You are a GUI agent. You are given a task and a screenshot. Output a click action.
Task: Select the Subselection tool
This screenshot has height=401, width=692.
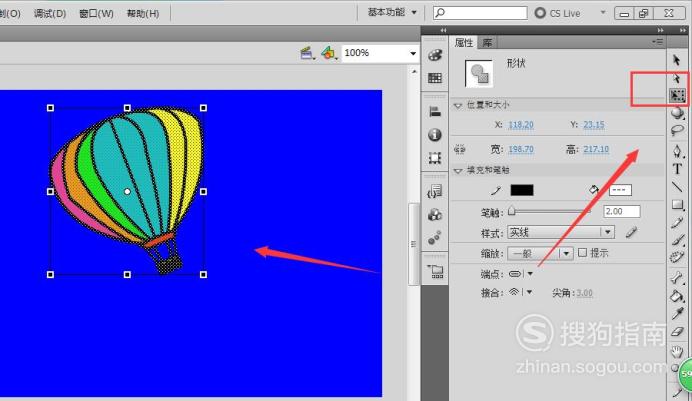pyautogui.click(x=677, y=79)
